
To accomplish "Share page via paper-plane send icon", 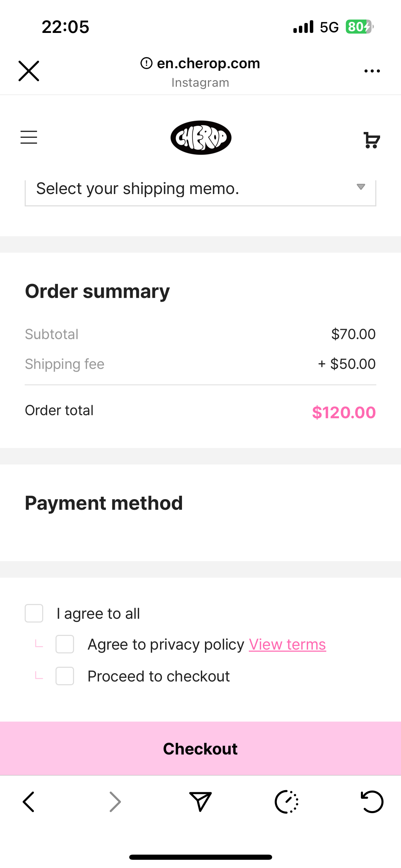I will pyautogui.click(x=200, y=801).
